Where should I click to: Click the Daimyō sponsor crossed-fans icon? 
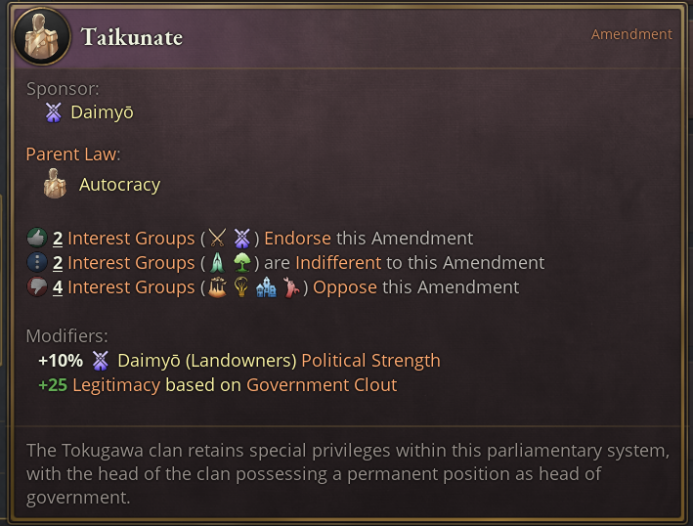point(54,112)
